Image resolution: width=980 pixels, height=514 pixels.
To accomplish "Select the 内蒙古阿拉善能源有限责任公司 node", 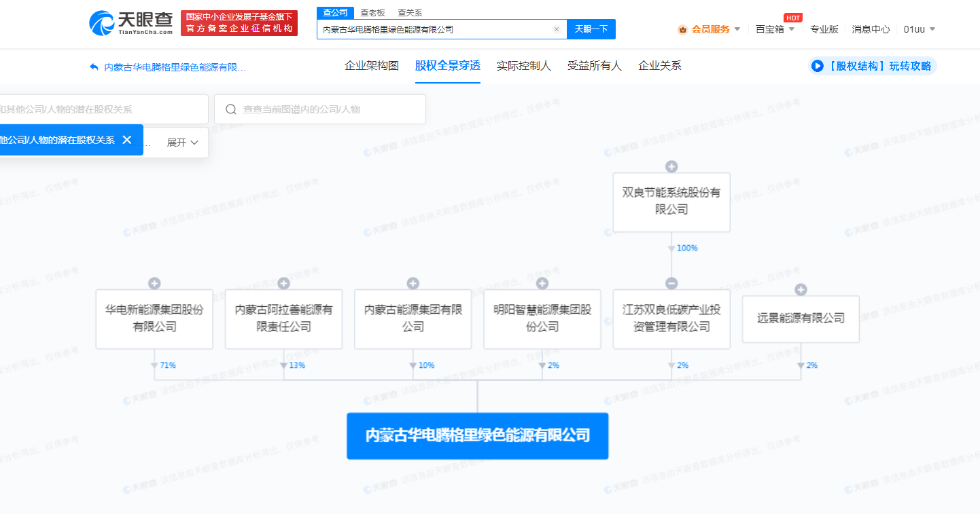I will 283,319.
